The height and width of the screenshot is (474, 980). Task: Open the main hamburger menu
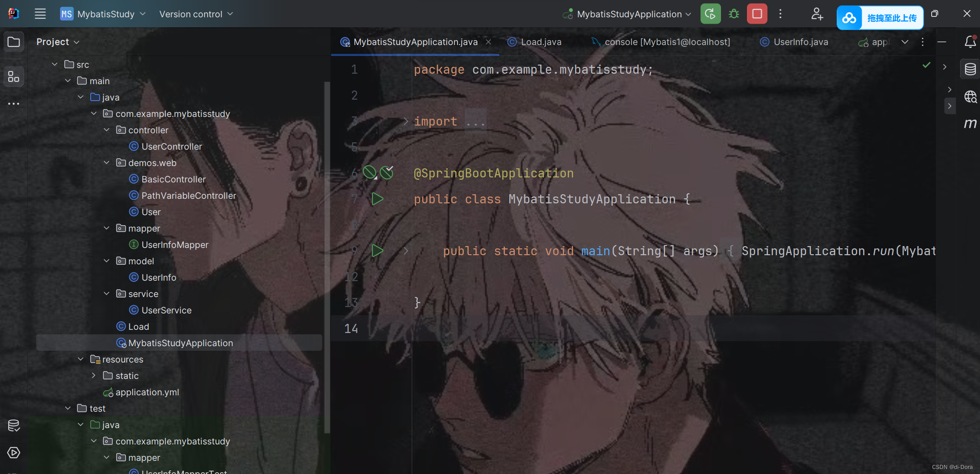pyautogui.click(x=40, y=14)
